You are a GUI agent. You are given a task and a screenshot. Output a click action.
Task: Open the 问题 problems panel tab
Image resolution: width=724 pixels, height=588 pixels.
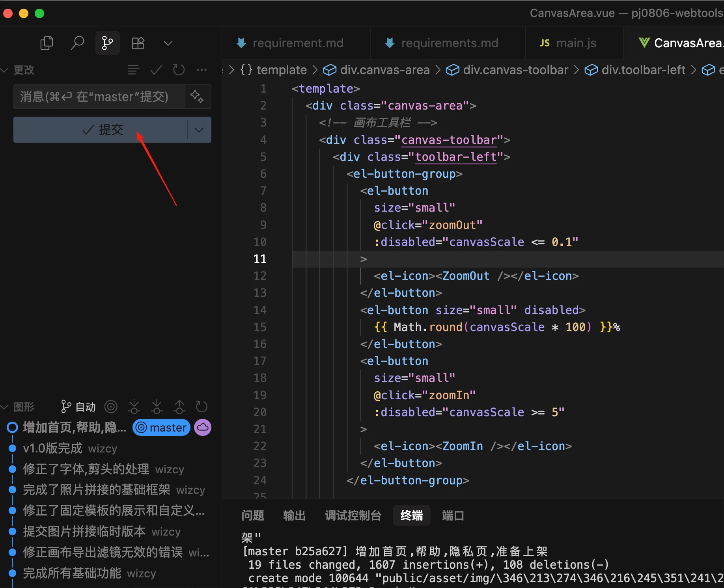click(x=253, y=515)
